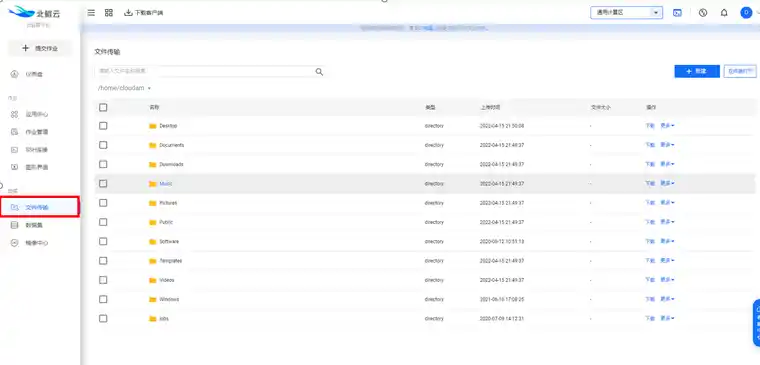Click the clock icon in the header
This screenshot has height=365, width=760.
click(x=703, y=13)
